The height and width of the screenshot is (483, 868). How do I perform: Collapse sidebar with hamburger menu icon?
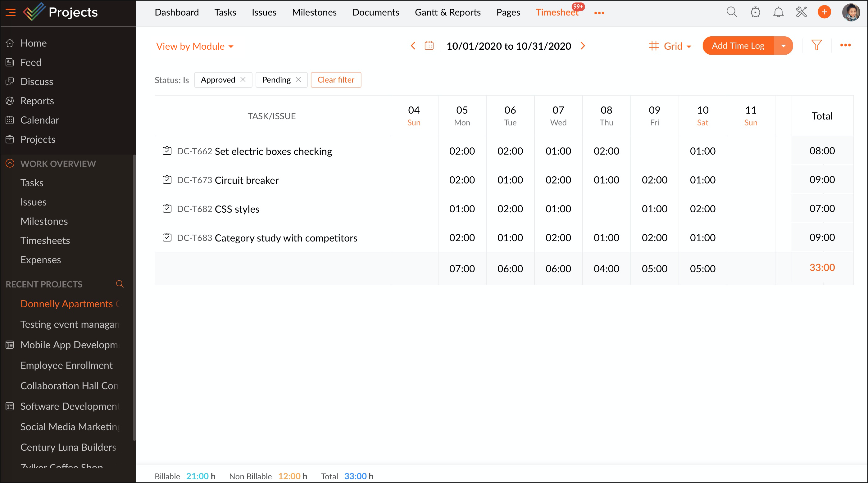(x=11, y=12)
